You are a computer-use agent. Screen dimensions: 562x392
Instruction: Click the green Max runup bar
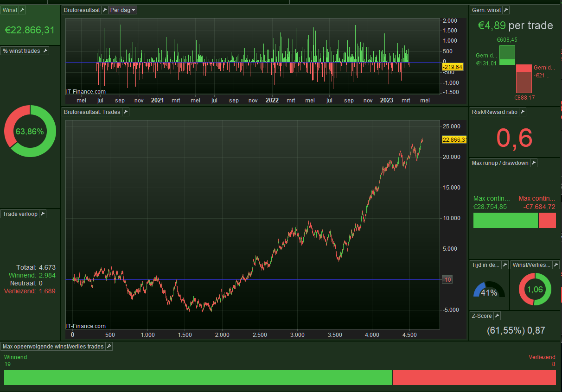pyautogui.click(x=505, y=221)
